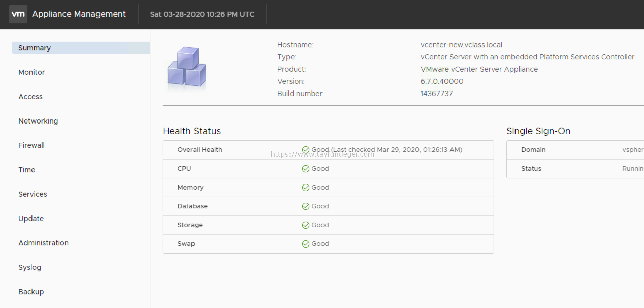Select Time in the sidebar
This screenshot has width=644, height=308.
click(27, 170)
